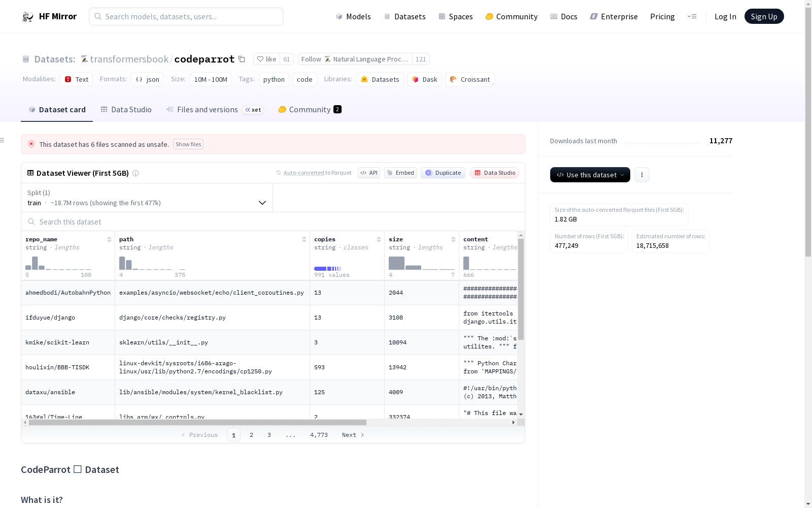The height and width of the screenshot is (508, 812).
Task: Follow Natural Language Processing organization
Action: (355, 59)
